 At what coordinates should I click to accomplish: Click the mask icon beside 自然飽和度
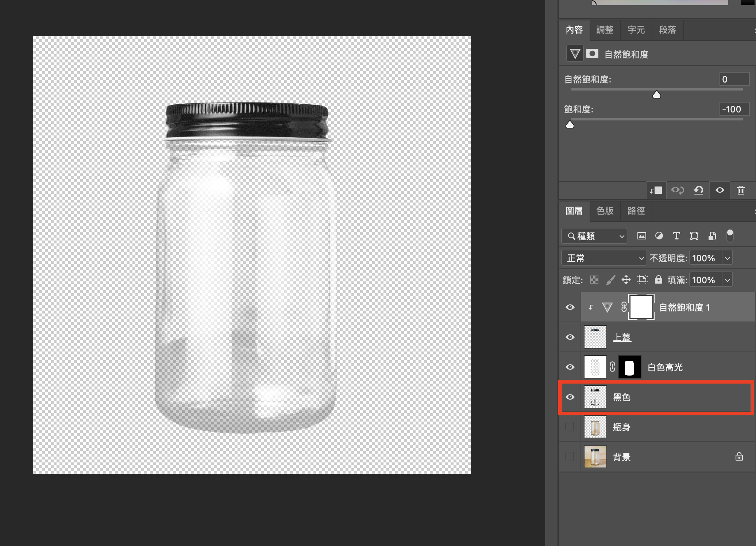[592, 54]
